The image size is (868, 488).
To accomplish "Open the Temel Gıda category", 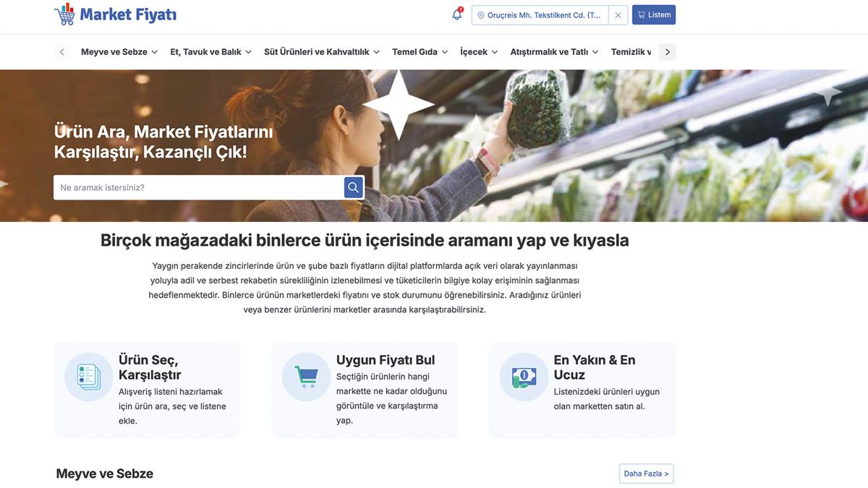I will (420, 52).
